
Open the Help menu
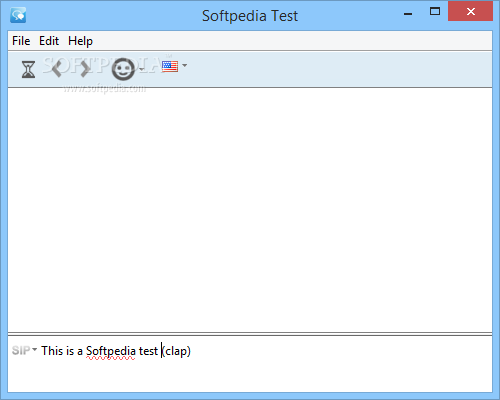click(x=80, y=41)
